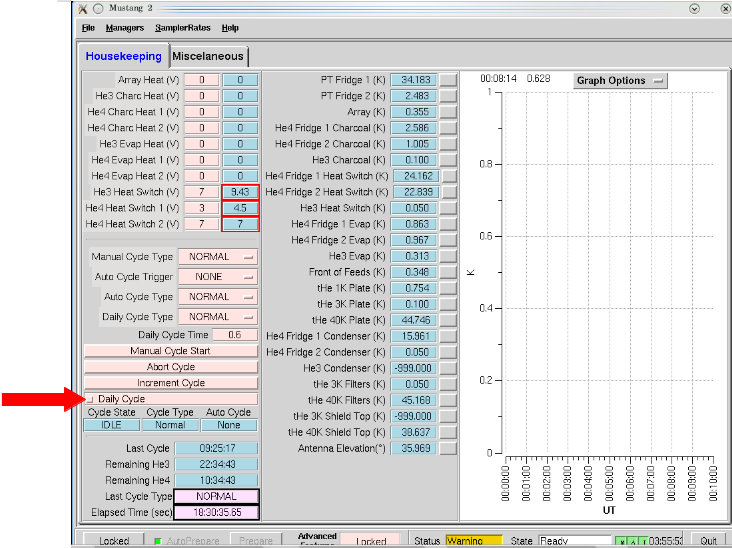The image size is (732, 548).
Task: Click the Elapsed Time value 18:30:35.65
Action: pos(216,512)
